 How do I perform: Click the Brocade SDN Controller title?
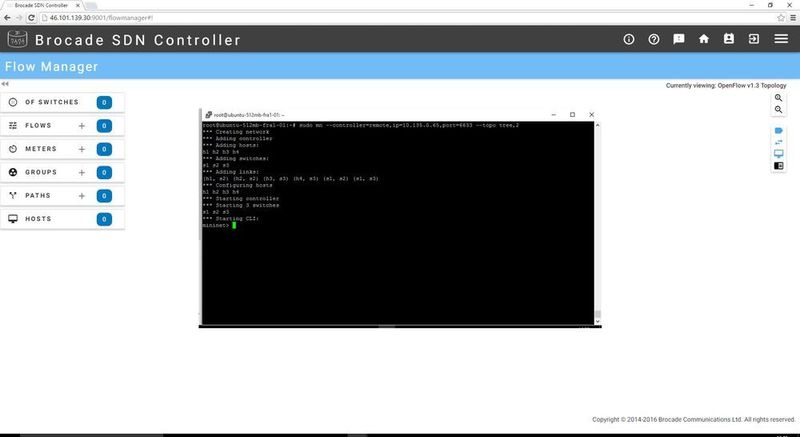[x=138, y=40]
